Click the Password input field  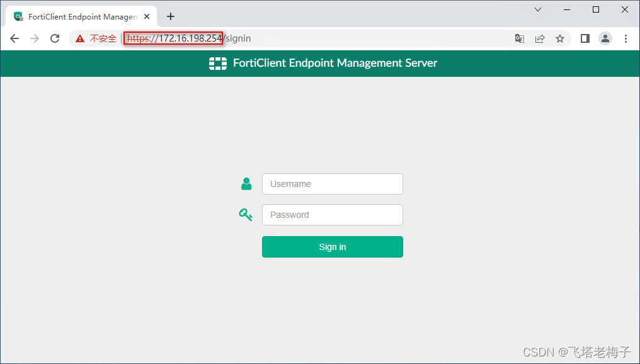coord(332,215)
